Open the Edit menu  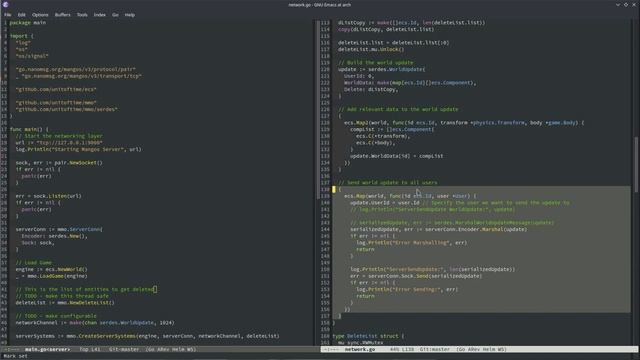pyautogui.click(x=21, y=15)
